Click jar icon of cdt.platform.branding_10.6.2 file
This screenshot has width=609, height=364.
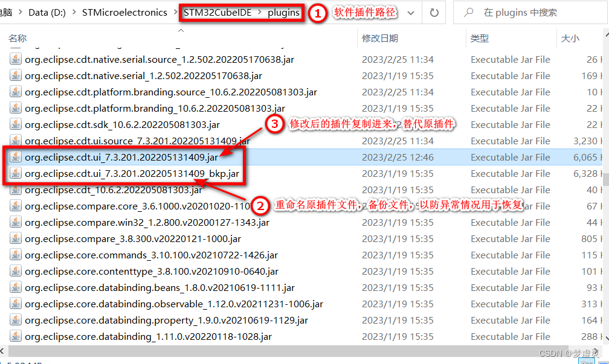click(16, 108)
